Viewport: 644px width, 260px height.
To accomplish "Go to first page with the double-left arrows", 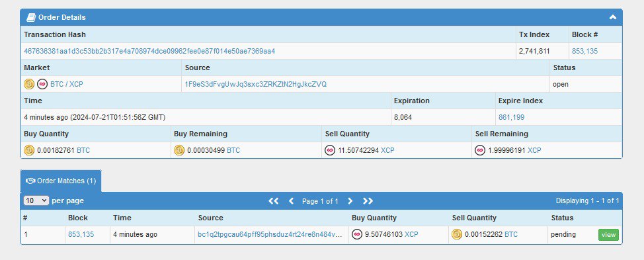I will pyautogui.click(x=274, y=201).
